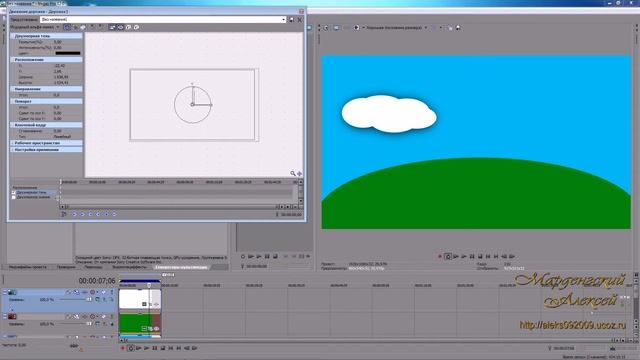Save preview snapshot to file
640x360 pixels.
click(x=458, y=28)
